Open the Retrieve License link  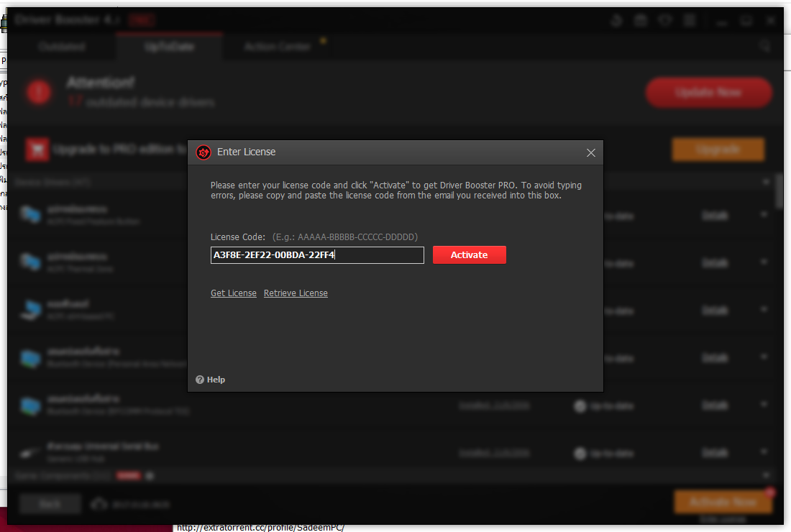(296, 293)
